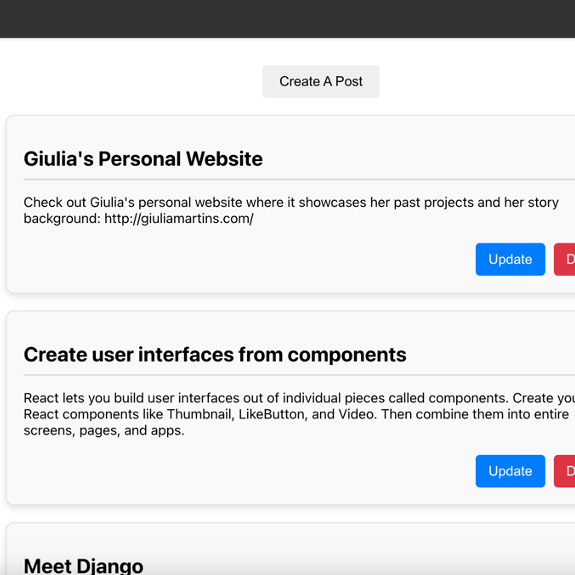Click blank area above Meet Django title
Viewport: 575px width, 575px height.
(x=290, y=539)
